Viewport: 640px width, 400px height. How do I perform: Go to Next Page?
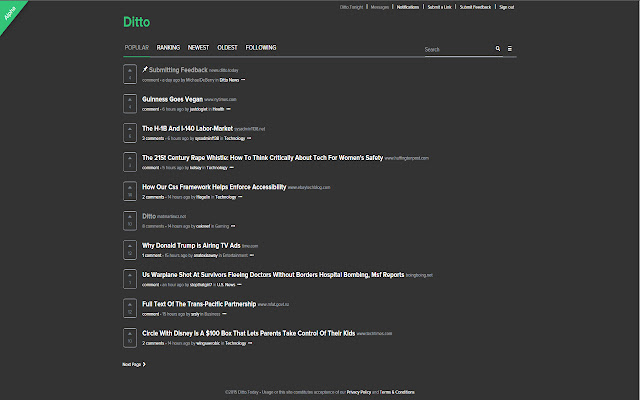(x=134, y=364)
